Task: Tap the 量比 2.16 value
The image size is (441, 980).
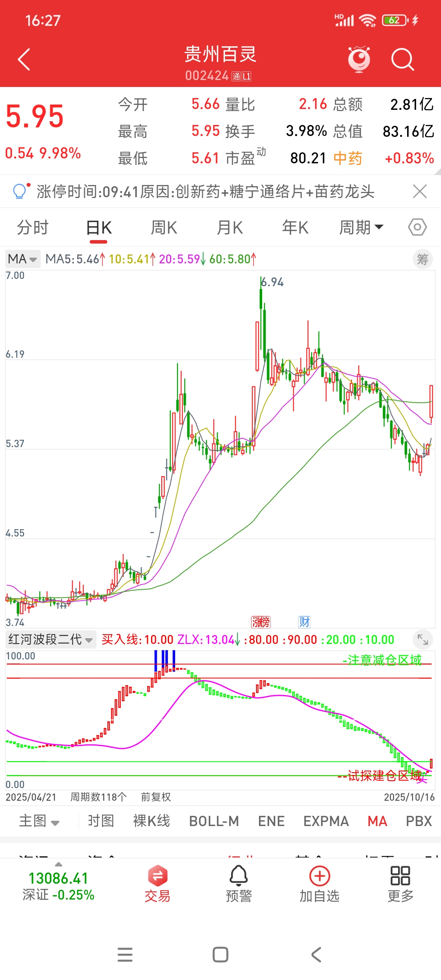Action: [x=313, y=104]
